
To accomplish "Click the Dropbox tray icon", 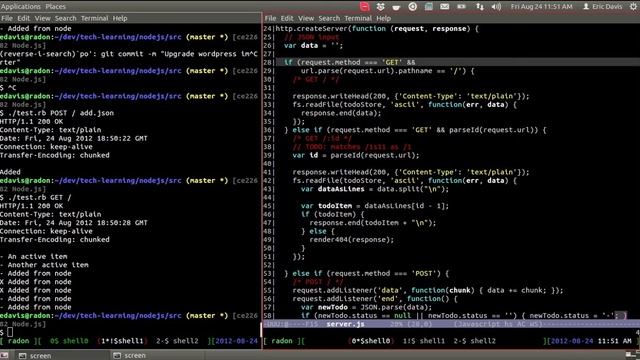I will pos(380,7).
